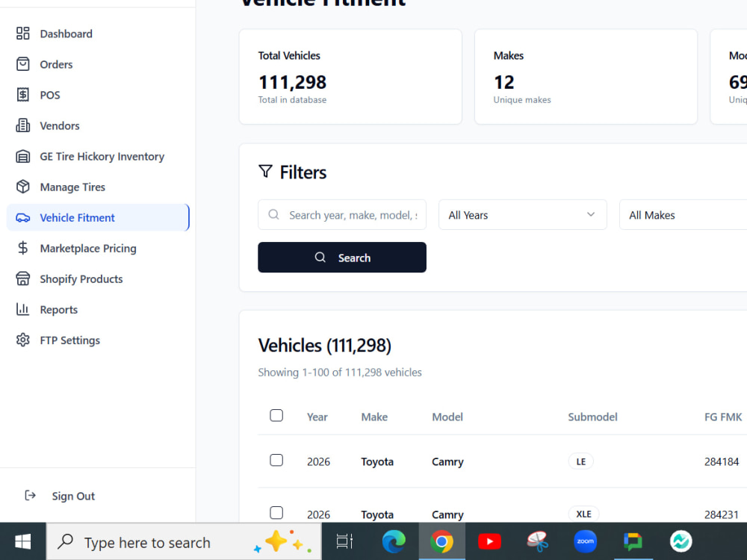Open FTP Settings
747x560 pixels.
(70, 340)
